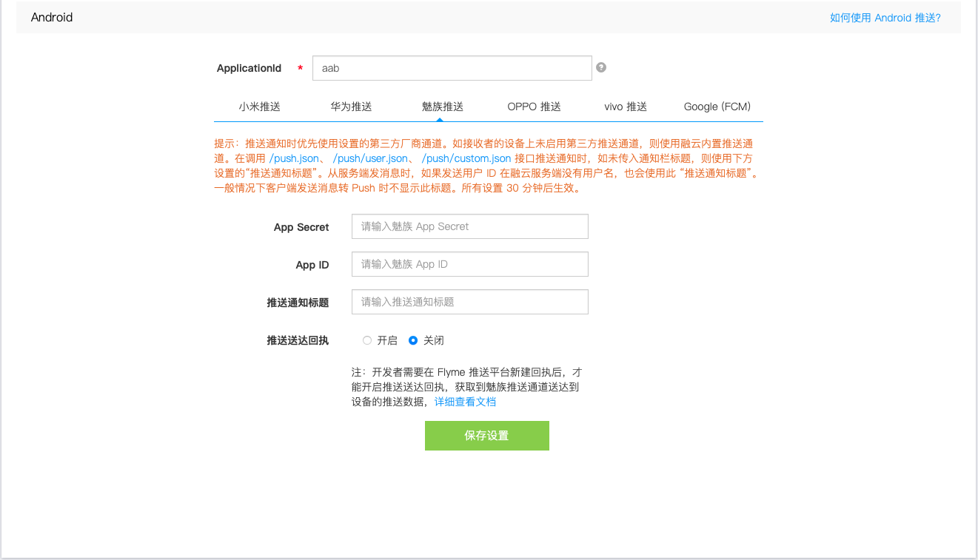Open the 如何使用 Android 推送? help link
This screenshot has height=560, width=978.
tap(885, 18)
